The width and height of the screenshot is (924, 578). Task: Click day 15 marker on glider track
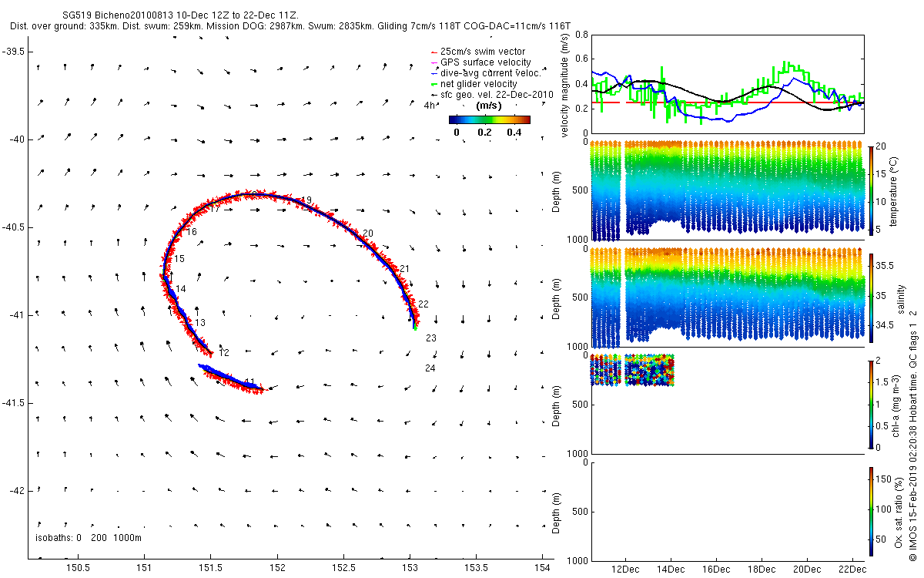[179, 259]
